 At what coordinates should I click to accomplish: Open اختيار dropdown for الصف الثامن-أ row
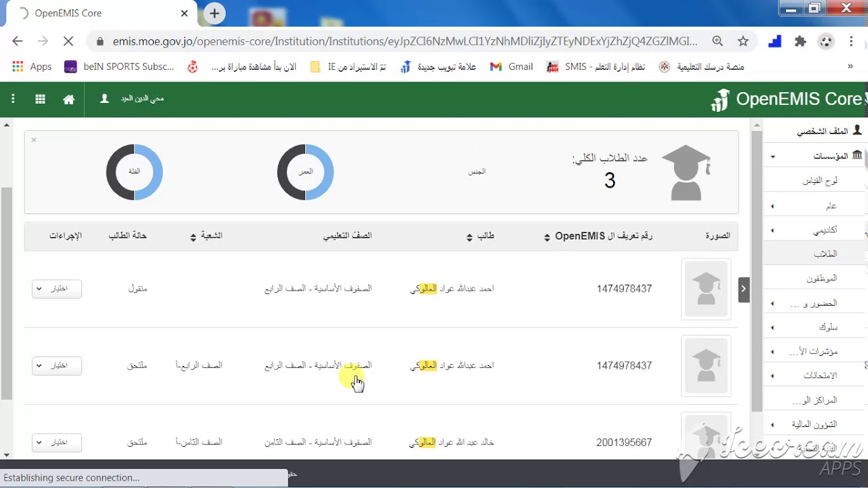57,442
